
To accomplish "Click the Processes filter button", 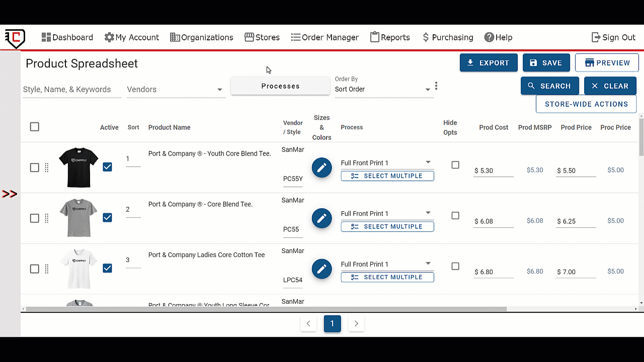I will [280, 86].
